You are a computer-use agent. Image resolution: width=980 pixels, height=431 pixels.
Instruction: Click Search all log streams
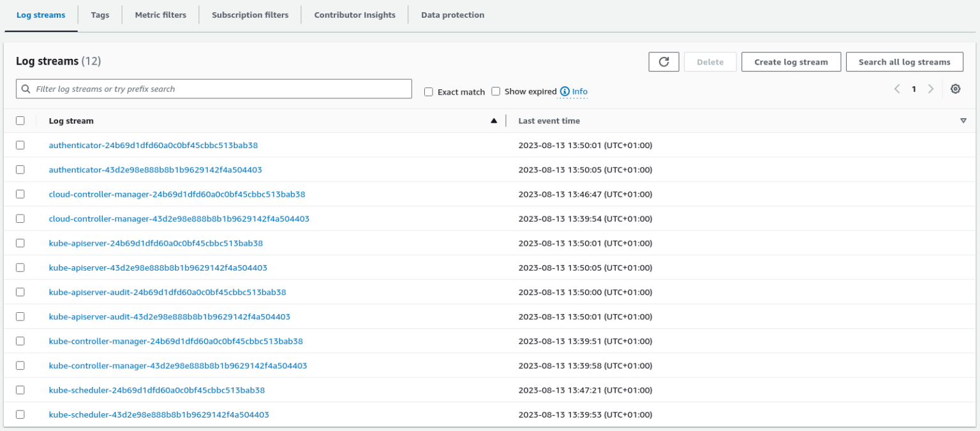point(904,61)
